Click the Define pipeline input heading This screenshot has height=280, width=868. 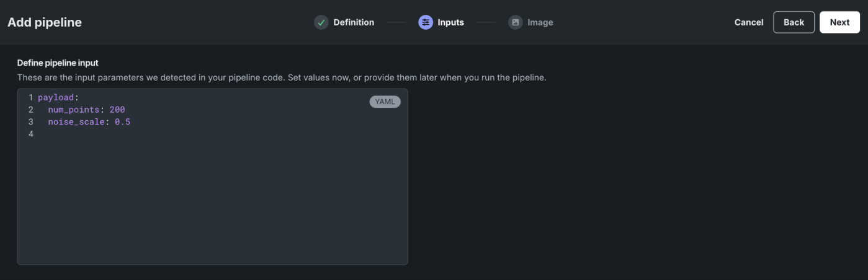coord(58,63)
